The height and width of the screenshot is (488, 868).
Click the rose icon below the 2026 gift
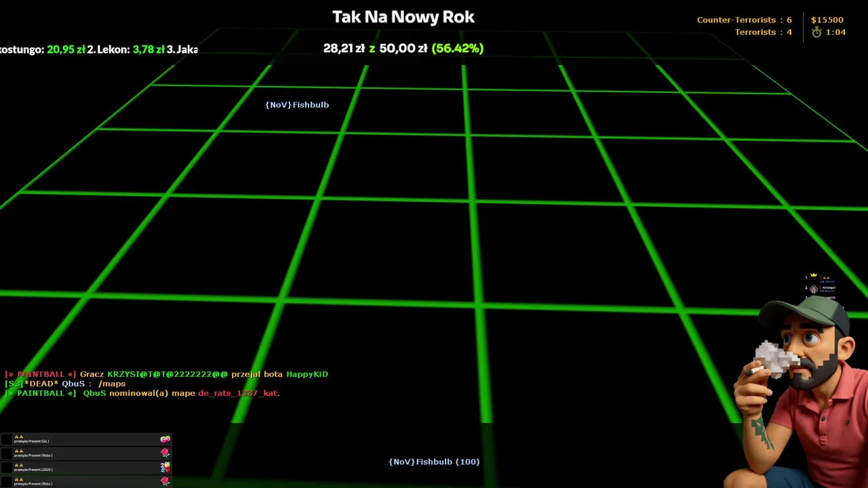pos(165,481)
